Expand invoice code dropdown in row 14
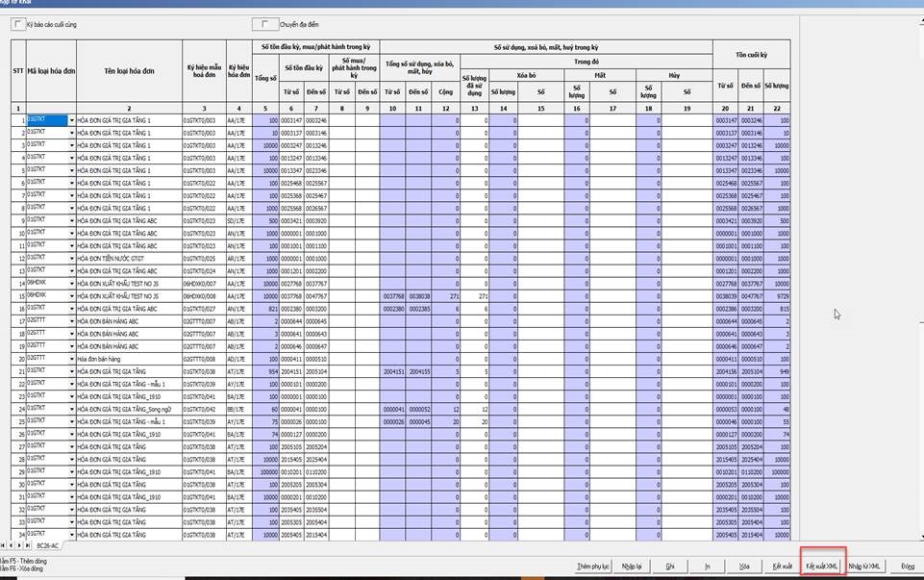Viewport: 924px width, 580px height. [x=71, y=283]
